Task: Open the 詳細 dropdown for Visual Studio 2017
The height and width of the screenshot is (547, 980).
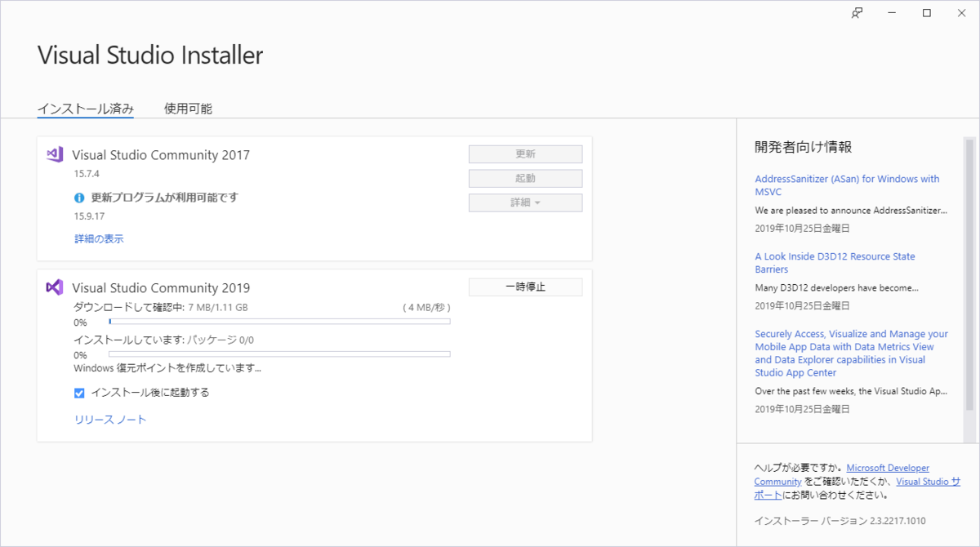Action: click(x=525, y=202)
